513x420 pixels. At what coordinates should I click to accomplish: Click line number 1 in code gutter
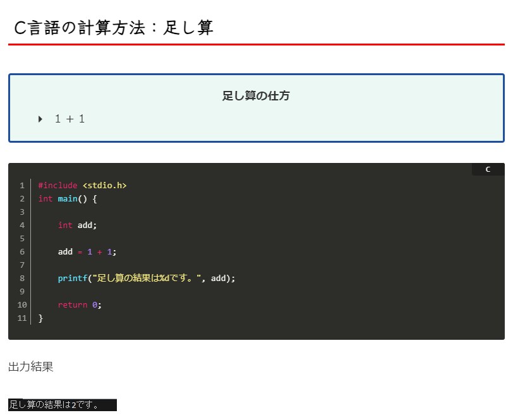click(x=22, y=186)
